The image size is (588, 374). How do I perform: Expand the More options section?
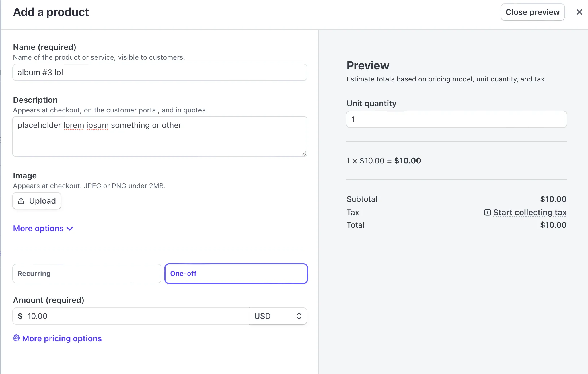(x=38, y=228)
